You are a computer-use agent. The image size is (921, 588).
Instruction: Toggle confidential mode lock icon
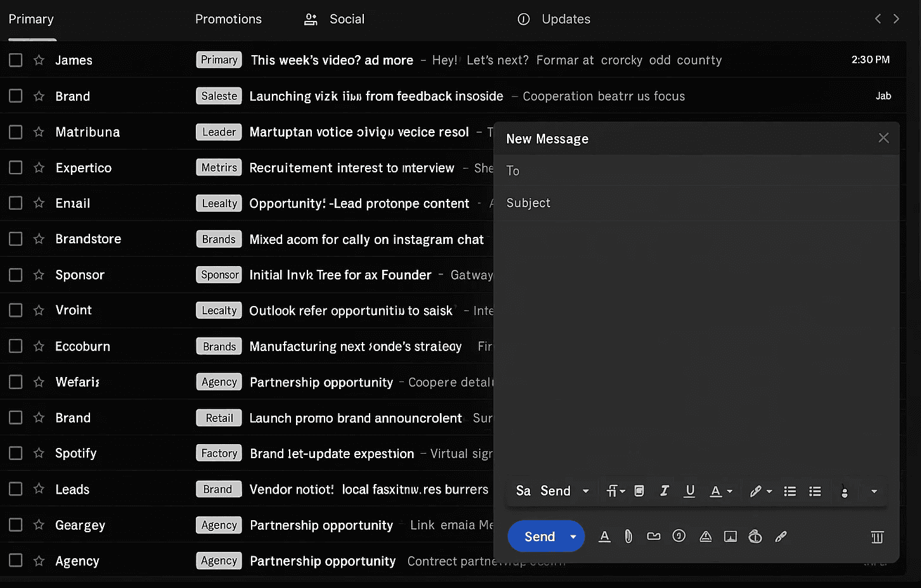pos(755,537)
